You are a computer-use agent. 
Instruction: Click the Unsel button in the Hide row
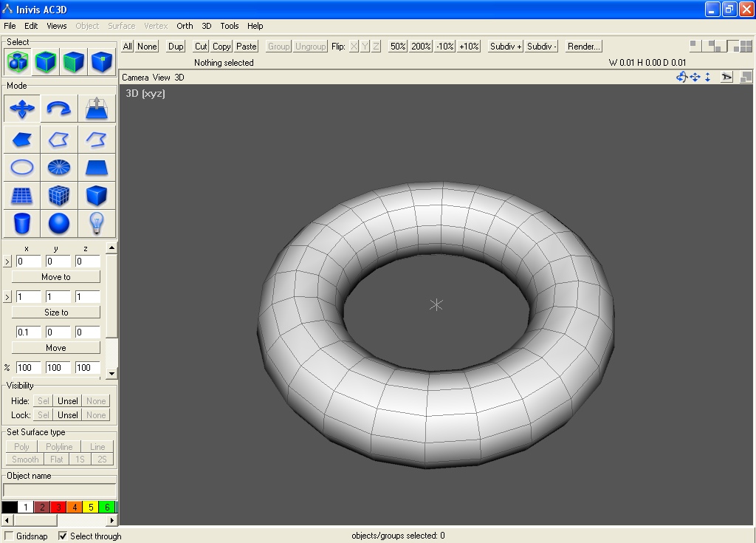tap(67, 401)
